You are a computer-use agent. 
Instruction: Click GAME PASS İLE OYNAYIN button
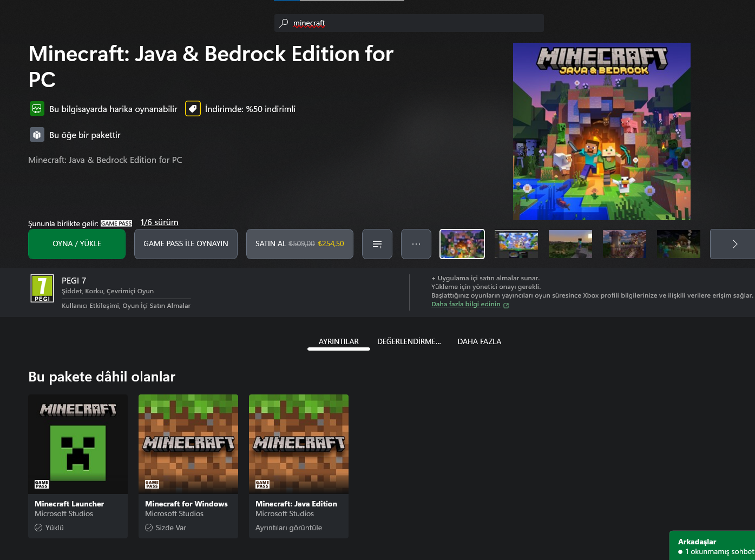(186, 244)
